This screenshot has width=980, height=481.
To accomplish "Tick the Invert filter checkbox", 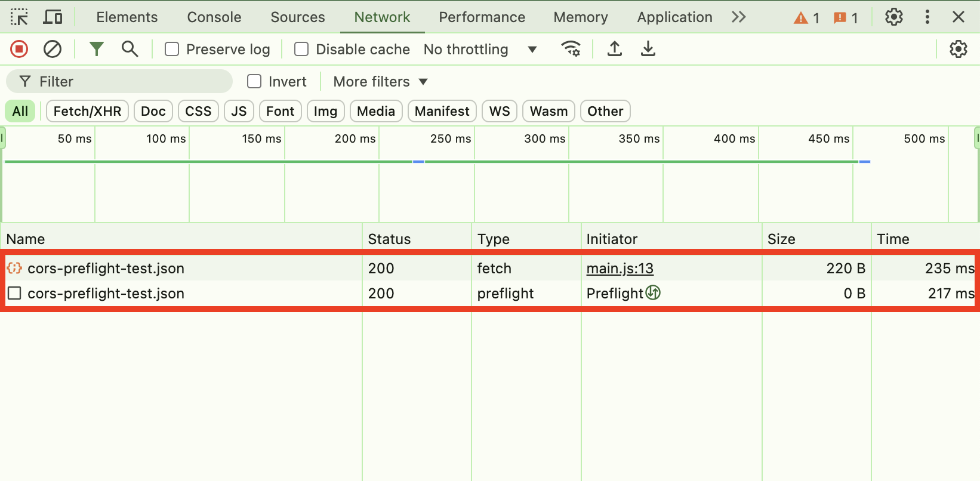I will pyautogui.click(x=254, y=81).
